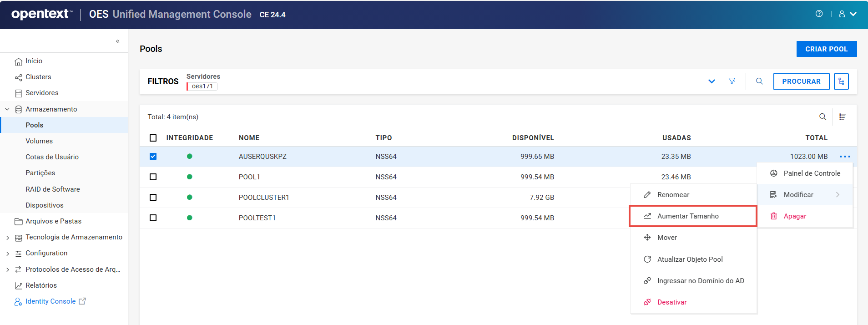Toggle the select-all header checkbox

153,138
